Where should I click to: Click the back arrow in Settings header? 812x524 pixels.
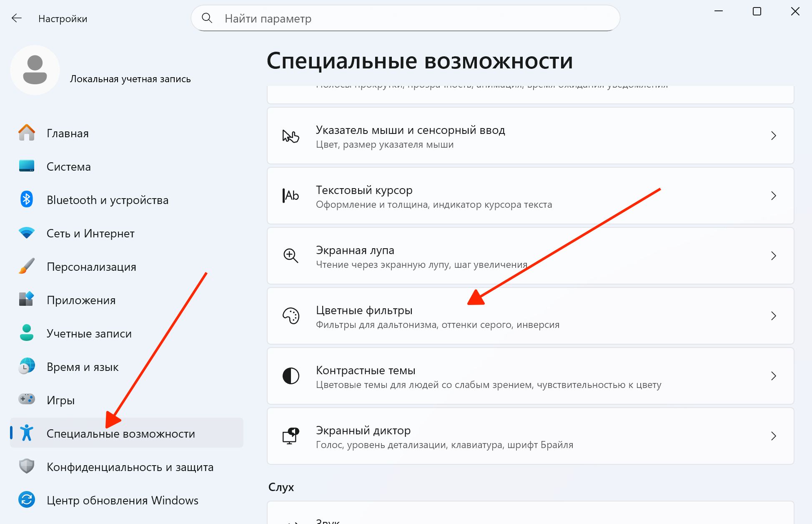click(x=17, y=18)
